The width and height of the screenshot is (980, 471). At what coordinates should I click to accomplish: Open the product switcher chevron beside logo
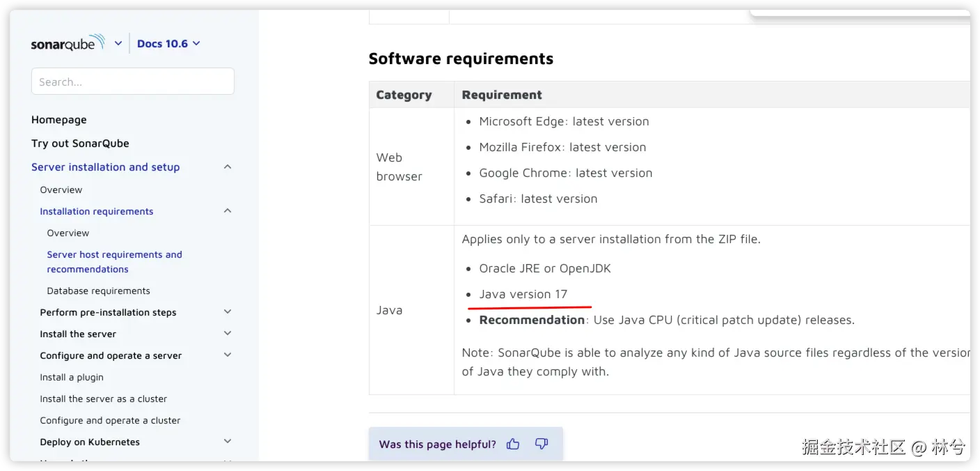[118, 43]
